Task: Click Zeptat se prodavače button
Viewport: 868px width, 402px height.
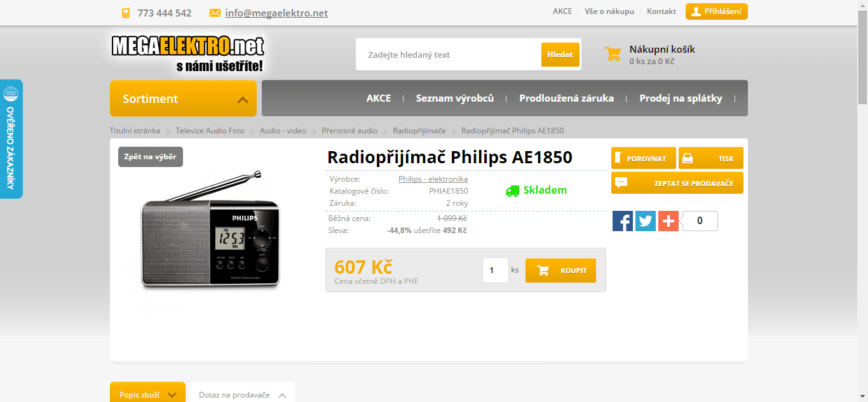Action: (677, 183)
